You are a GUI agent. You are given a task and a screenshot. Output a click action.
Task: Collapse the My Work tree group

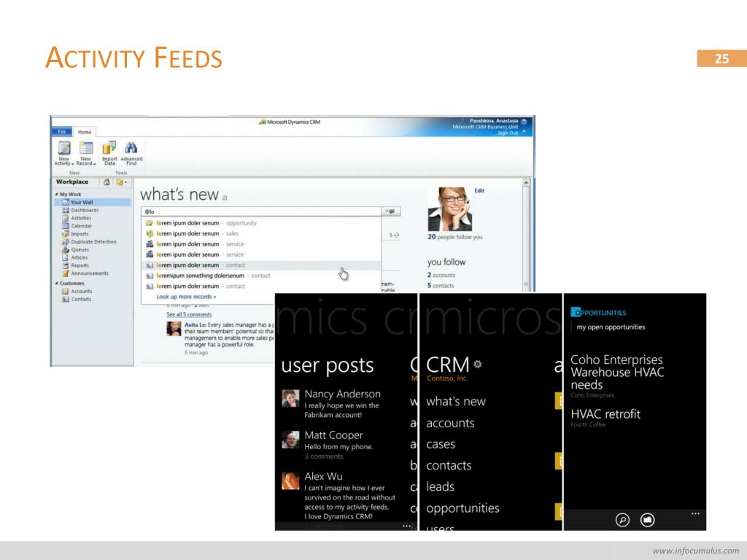(56, 194)
